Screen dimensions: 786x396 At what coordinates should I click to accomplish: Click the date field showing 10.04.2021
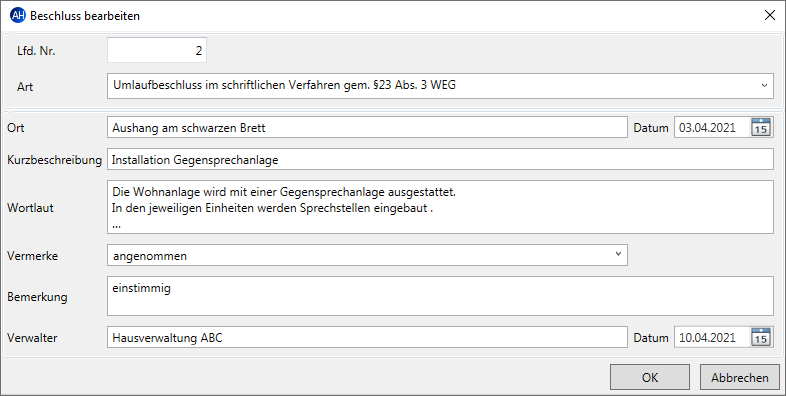pyautogui.click(x=712, y=337)
